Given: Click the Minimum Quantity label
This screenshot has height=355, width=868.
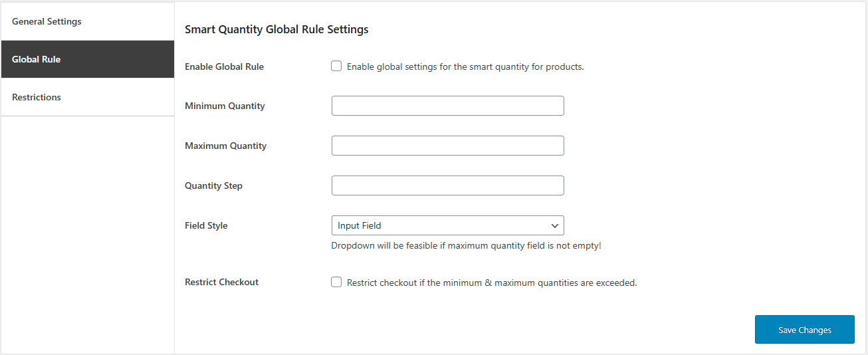Looking at the screenshot, I should tap(225, 106).
